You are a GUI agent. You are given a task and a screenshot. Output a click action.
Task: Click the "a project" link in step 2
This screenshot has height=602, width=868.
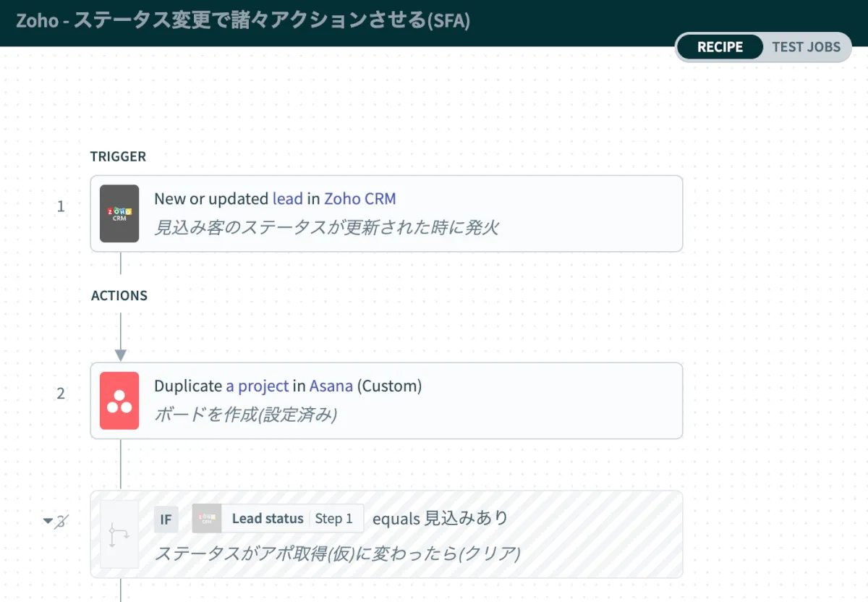pos(258,386)
